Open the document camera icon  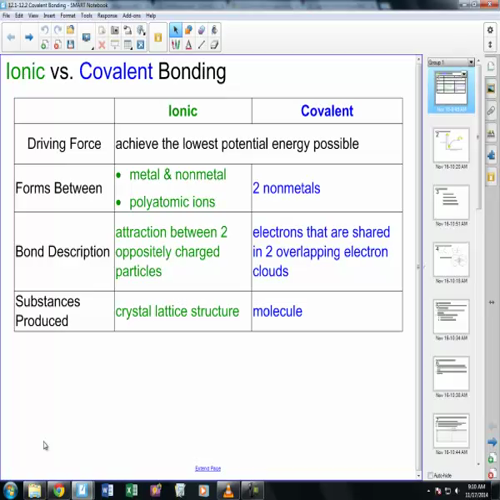pos(128,30)
